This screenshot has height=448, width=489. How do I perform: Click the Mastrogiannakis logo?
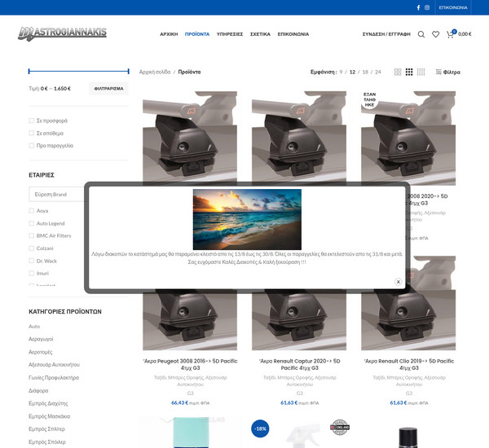pos(62,33)
